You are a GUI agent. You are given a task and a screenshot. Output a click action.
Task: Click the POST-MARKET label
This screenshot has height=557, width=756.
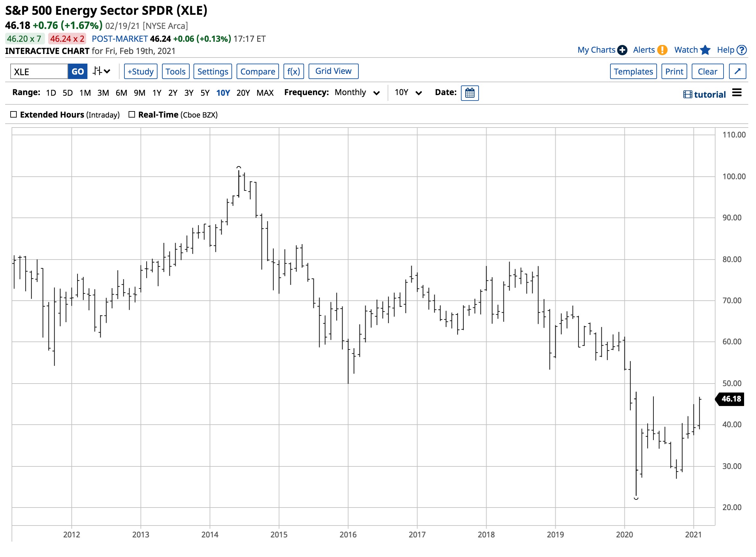coord(120,39)
